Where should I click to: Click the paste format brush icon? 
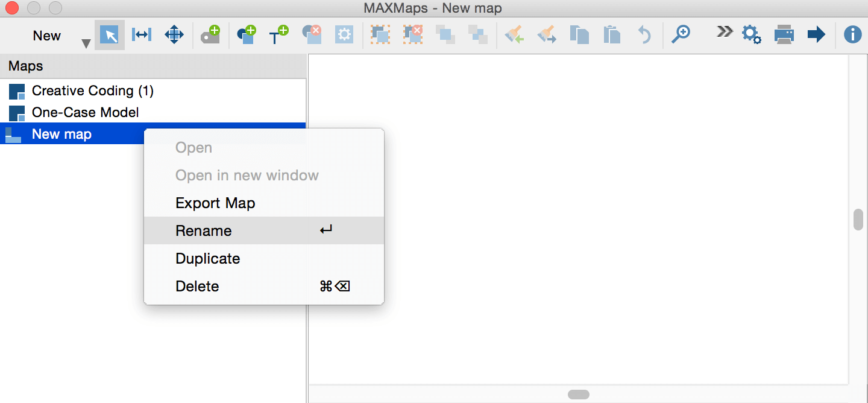pos(547,35)
